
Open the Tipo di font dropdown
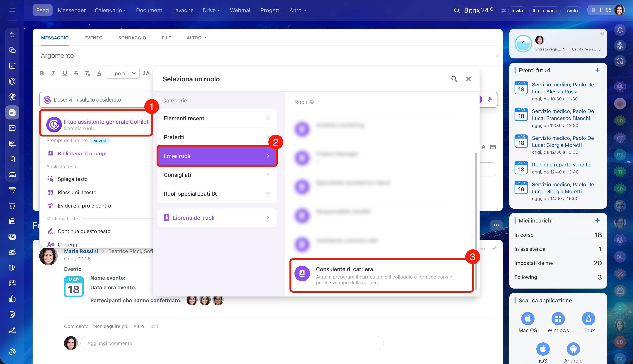click(x=123, y=73)
